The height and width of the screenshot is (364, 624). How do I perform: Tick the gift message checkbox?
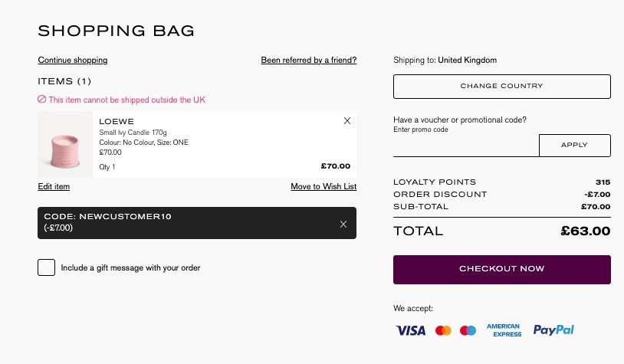46,267
